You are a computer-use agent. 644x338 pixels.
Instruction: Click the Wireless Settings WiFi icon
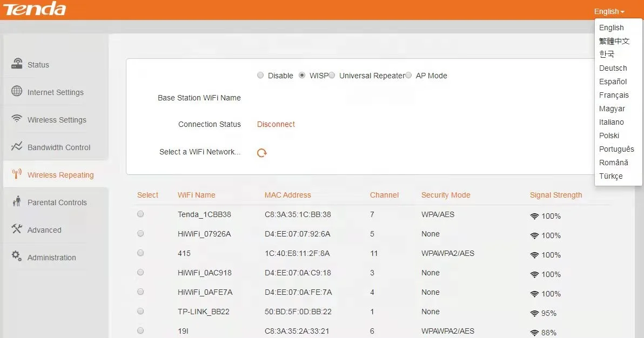[17, 119]
